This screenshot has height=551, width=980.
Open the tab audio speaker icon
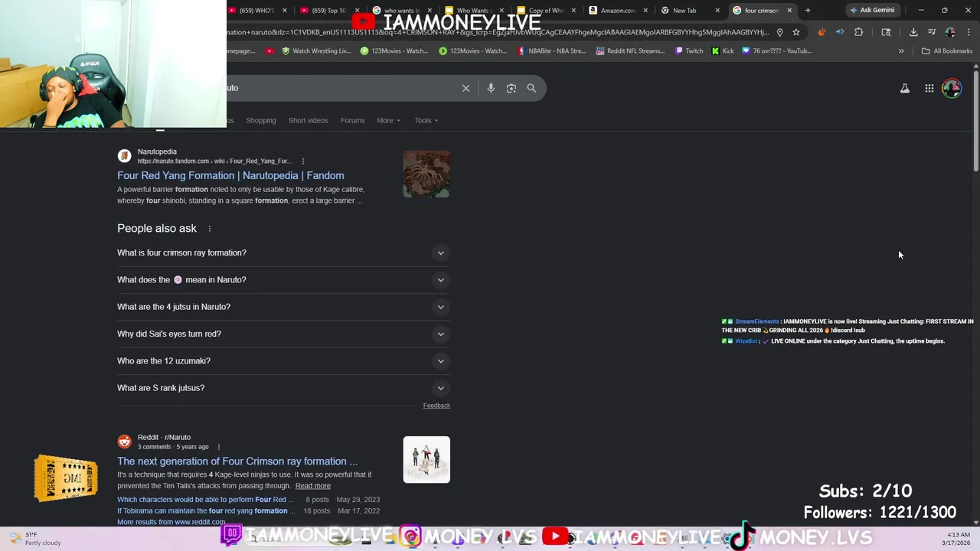pyautogui.click(x=840, y=32)
